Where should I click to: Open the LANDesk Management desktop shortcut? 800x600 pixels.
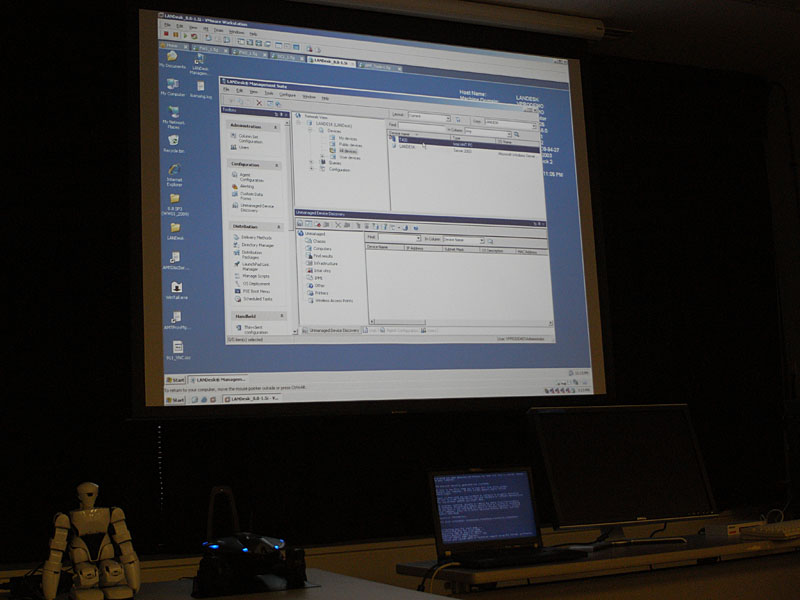pos(199,64)
